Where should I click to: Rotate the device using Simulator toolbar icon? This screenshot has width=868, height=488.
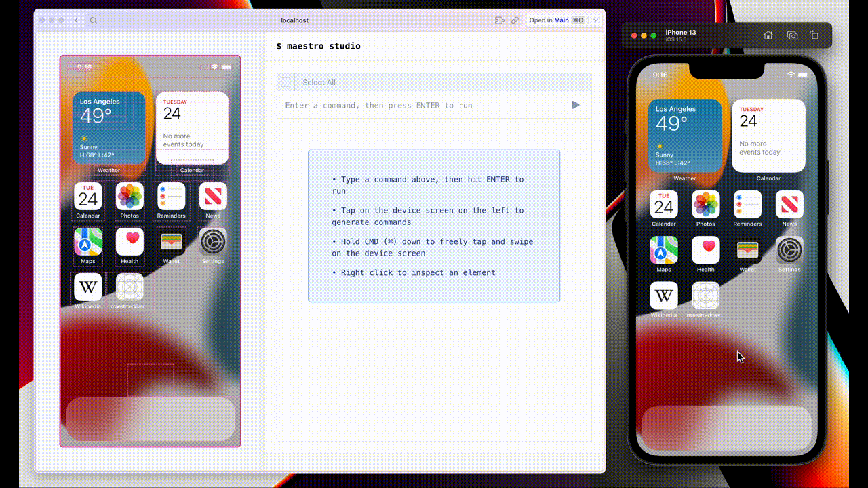(x=814, y=35)
